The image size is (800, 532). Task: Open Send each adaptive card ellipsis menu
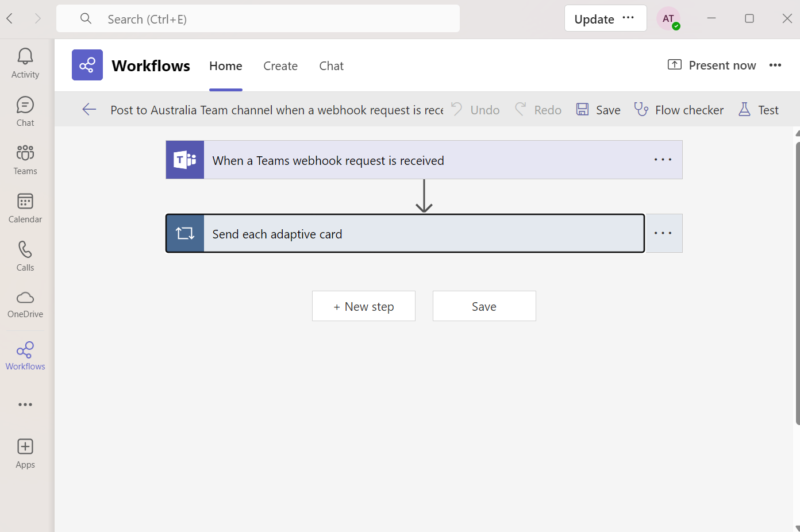pyautogui.click(x=664, y=233)
